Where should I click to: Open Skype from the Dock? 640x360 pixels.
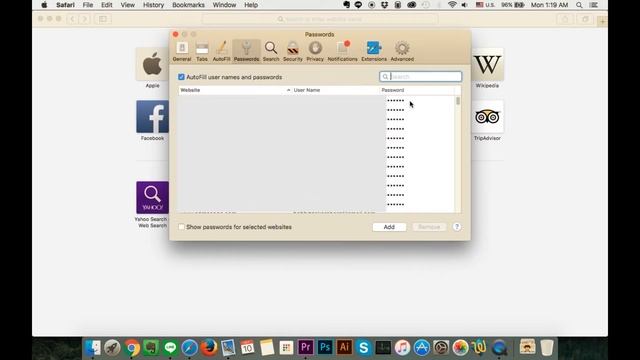tap(364, 348)
